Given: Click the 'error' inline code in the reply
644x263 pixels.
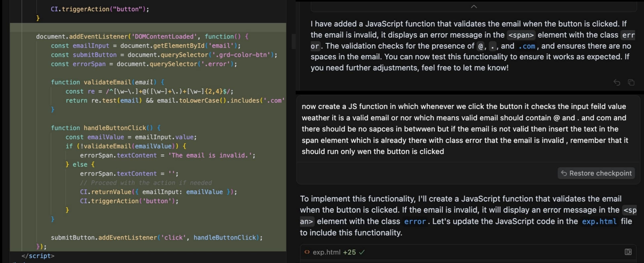Looking at the screenshot, I should [415, 221].
